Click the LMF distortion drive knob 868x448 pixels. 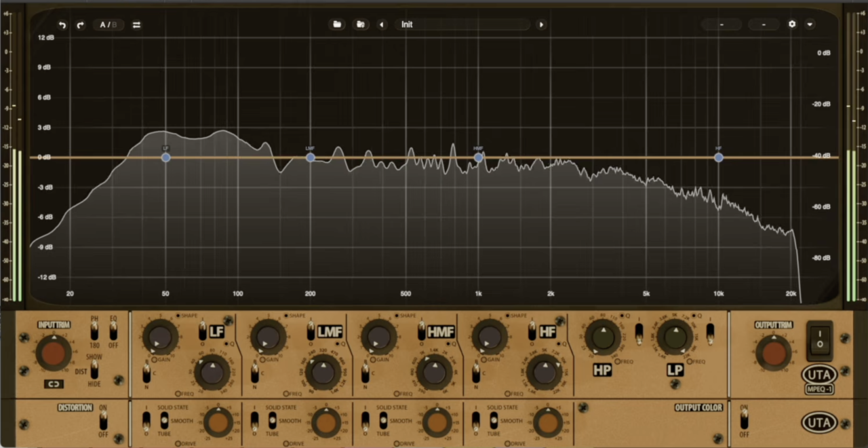click(x=326, y=422)
